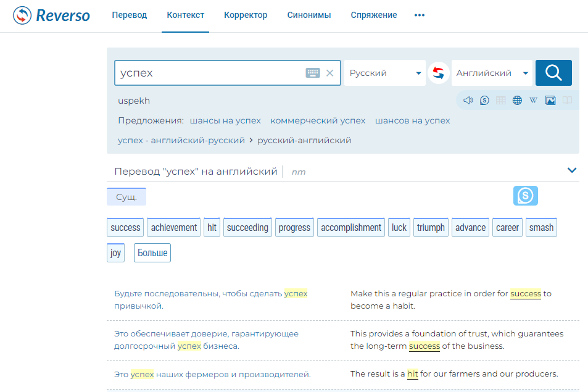
Task: Select the luck translation chip
Action: (x=399, y=228)
